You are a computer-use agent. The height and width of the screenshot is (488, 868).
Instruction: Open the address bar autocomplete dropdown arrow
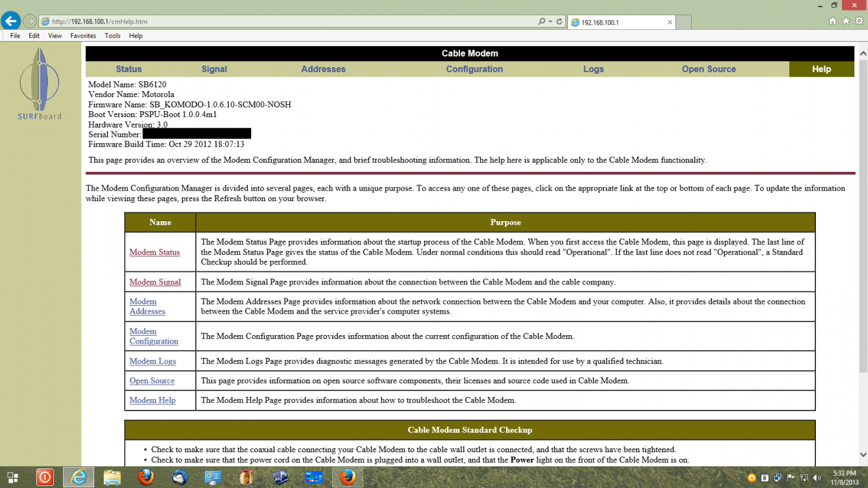[550, 21]
